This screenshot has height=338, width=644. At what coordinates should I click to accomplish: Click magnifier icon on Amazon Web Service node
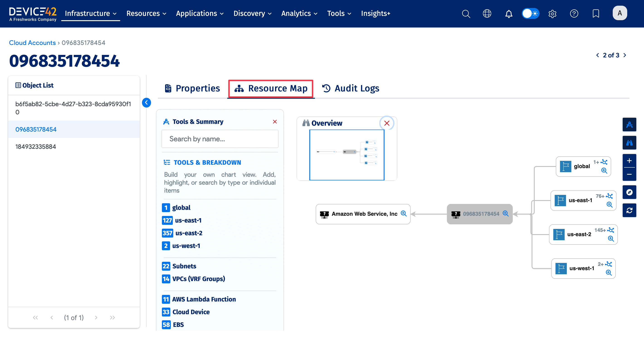tap(403, 213)
